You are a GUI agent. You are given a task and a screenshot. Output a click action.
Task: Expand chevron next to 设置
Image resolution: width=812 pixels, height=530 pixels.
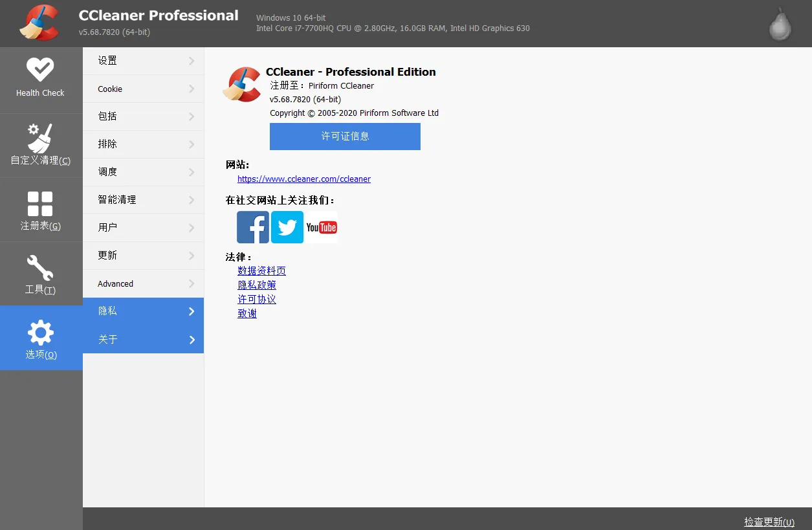coord(192,61)
